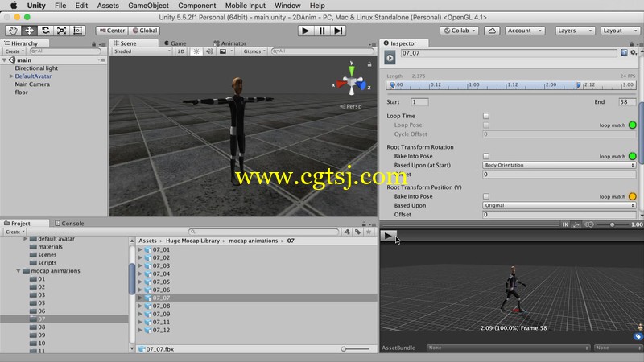Enable Bake Into Pose under Root Transform Position (Y)
644x362 pixels.
(x=486, y=196)
